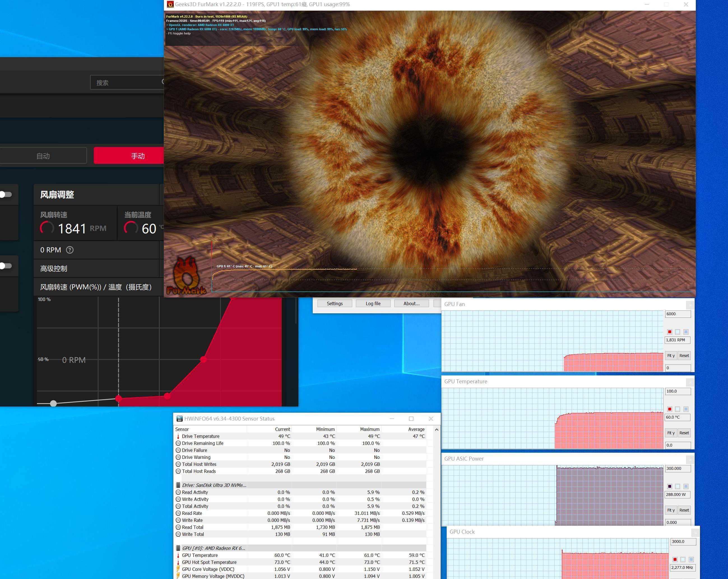The width and height of the screenshot is (728, 579).
Task: Click the thermometer icon beside Drive Temperature
Action: (178, 436)
